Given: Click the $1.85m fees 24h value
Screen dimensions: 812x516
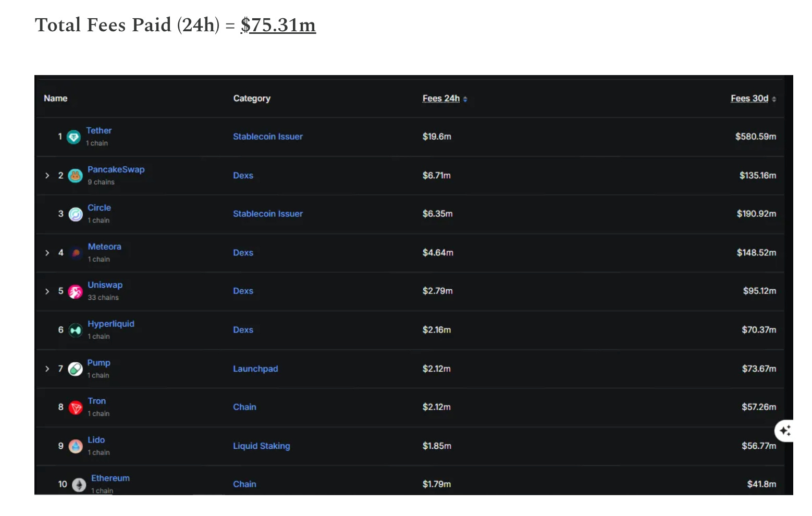Looking at the screenshot, I should (437, 446).
